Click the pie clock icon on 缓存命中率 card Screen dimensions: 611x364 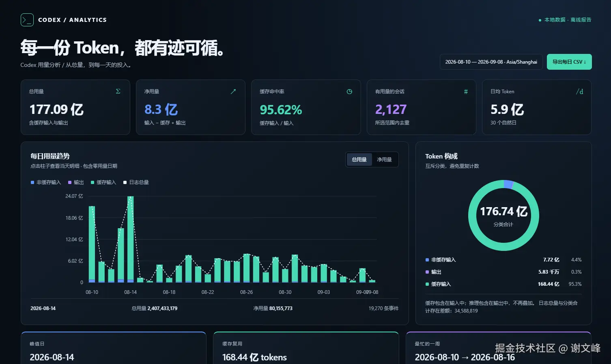point(349,92)
